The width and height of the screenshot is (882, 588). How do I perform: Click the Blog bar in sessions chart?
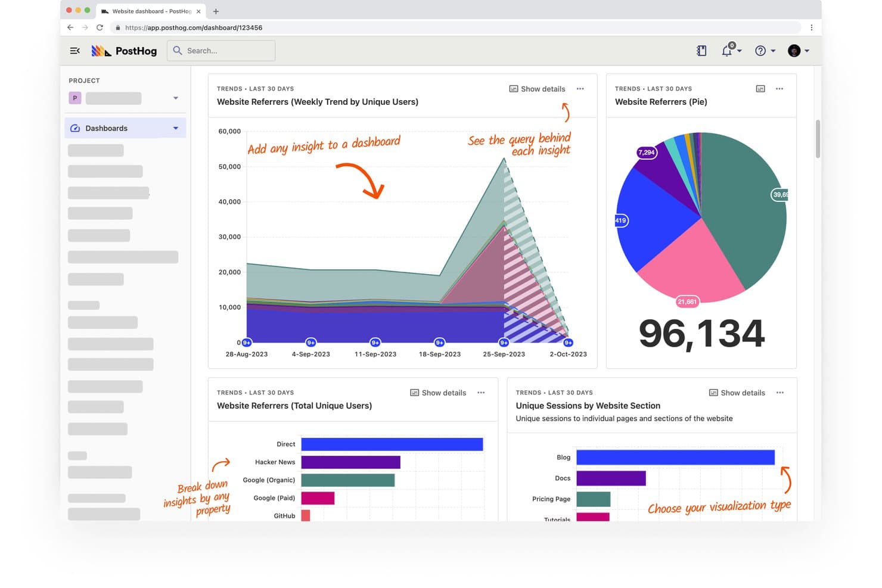tap(675, 457)
